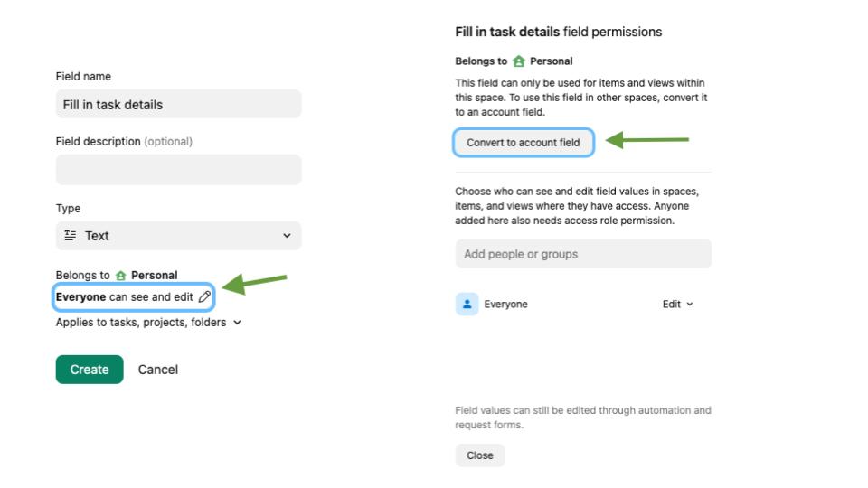868x488 pixels.
Task: Click the Add people or groups field
Action: [x=583, y=254]
